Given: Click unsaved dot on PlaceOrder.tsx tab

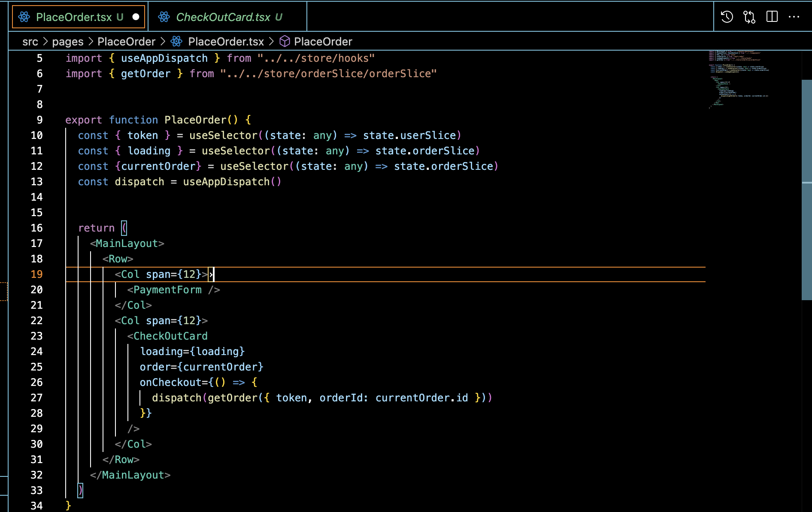Looking at the screenshot, I should click(x=136, y=17).
